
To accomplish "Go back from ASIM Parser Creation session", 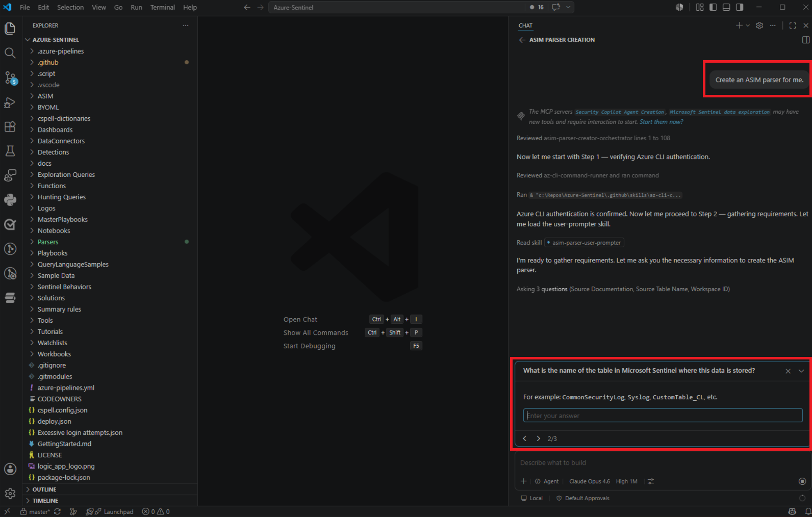I will (x=522, y=40).
